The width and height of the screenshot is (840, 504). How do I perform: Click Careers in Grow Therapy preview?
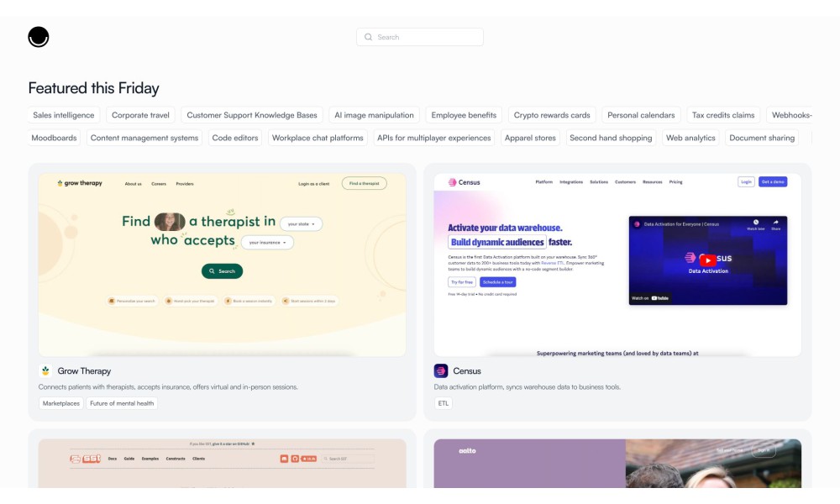pyautogui.click(x=159, y=184)
